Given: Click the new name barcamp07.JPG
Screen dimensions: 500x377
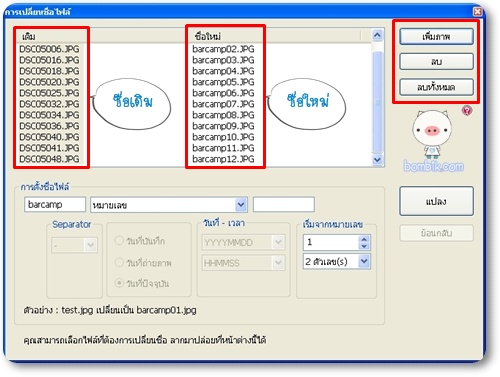Looking at the screenshot, I should tap(223, 104).
